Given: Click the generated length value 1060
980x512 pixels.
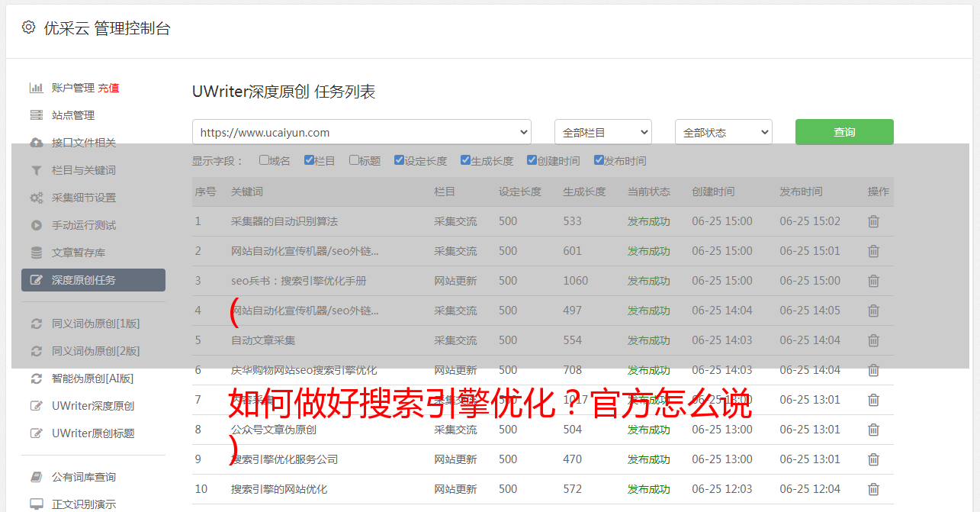Looking at the screenshot, I should (576, 281).
